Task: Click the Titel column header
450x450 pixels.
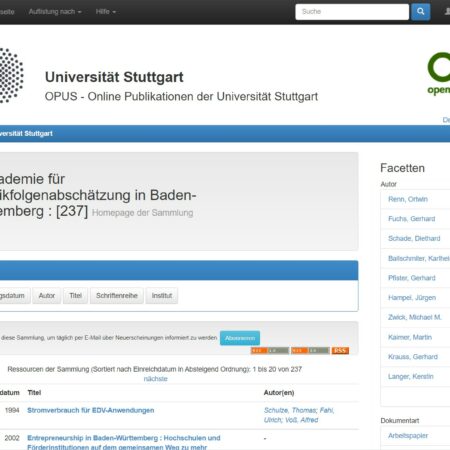Action: coord(34,393)
